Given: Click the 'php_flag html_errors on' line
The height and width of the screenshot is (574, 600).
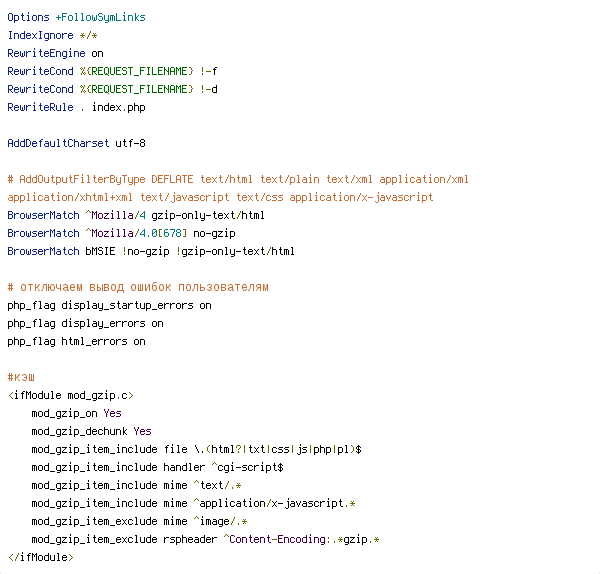Looking at the screenshot, I should (x=77, y=342).
